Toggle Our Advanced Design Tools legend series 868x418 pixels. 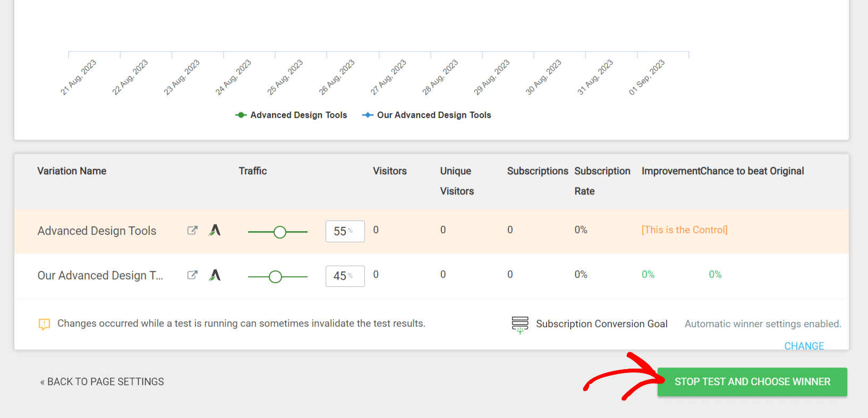tap(427, 115)
